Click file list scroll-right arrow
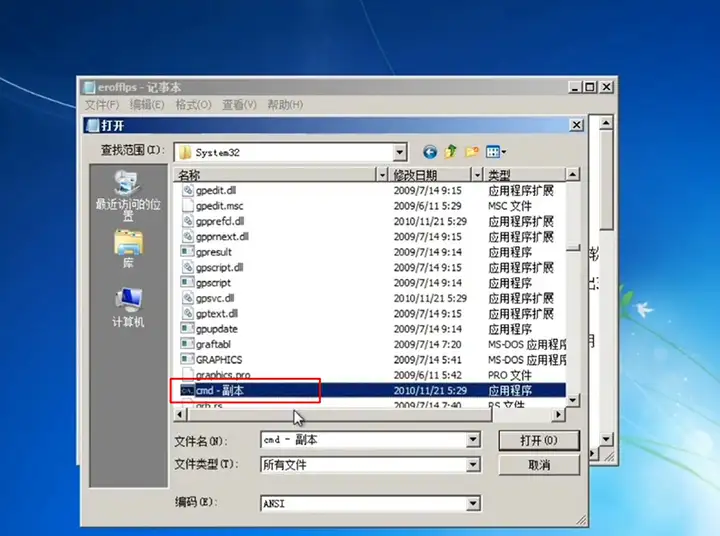Viewport: 720px width, 536px height. [558, 415]
